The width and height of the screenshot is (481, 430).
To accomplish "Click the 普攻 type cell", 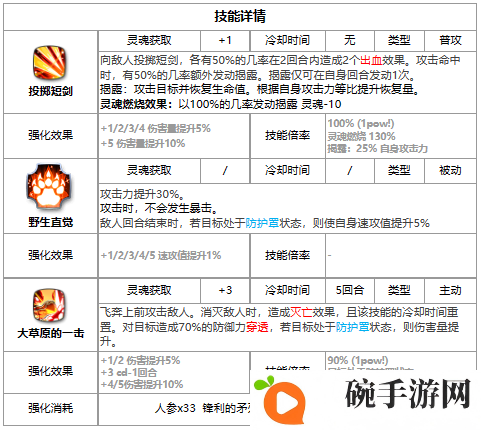I will click(450, 40).
